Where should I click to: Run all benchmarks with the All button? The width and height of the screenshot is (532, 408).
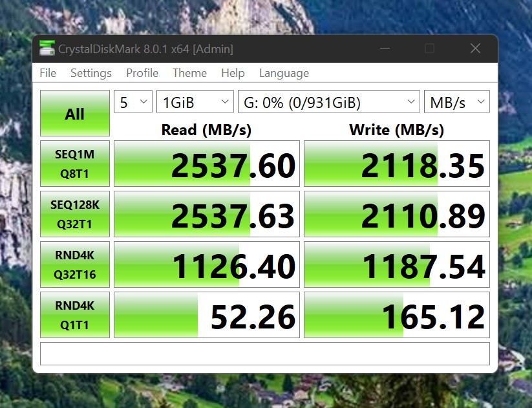point(74,113)
